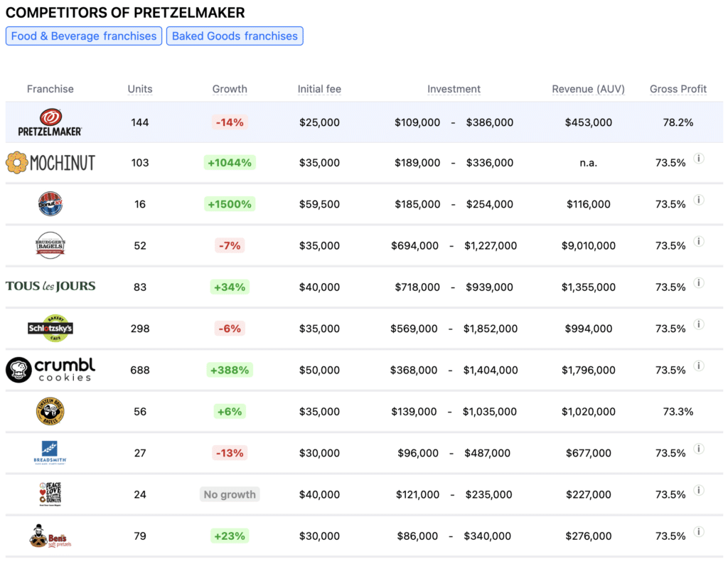Click units value 298

click(140, 329)
